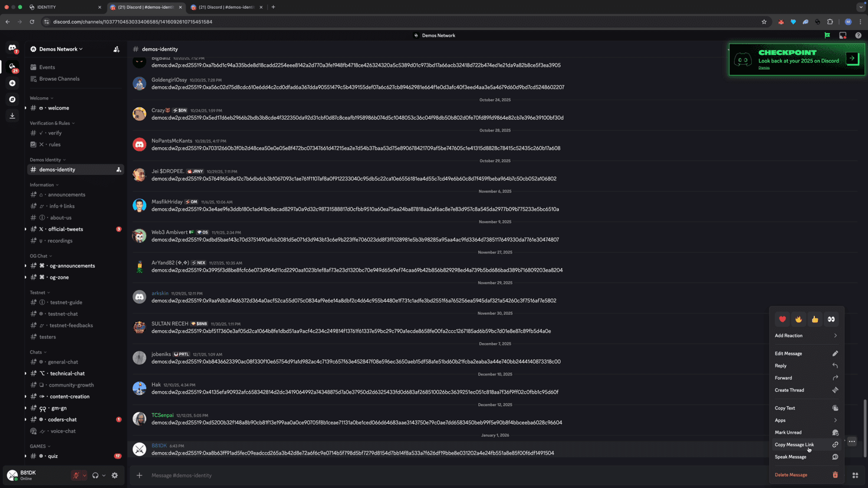This screenshot has width=868, height=488.
Task: Click the green checkpoint flag icon
Action: [x=827, y=35]
